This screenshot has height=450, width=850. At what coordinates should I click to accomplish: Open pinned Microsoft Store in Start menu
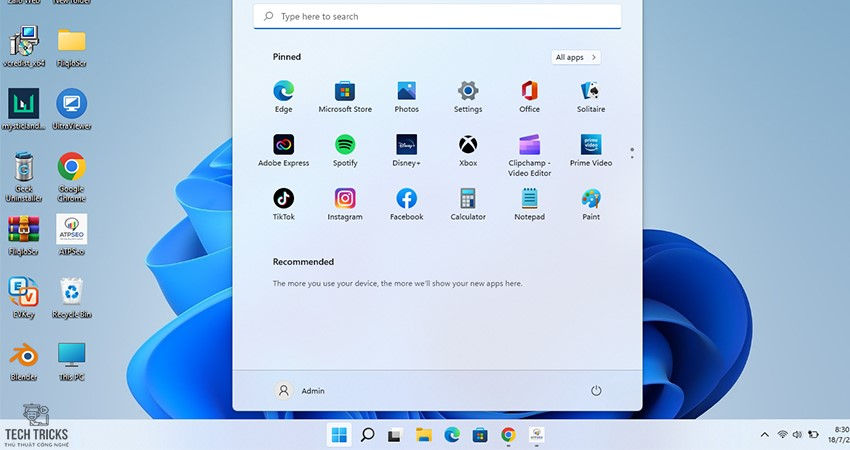coord(345,97)
